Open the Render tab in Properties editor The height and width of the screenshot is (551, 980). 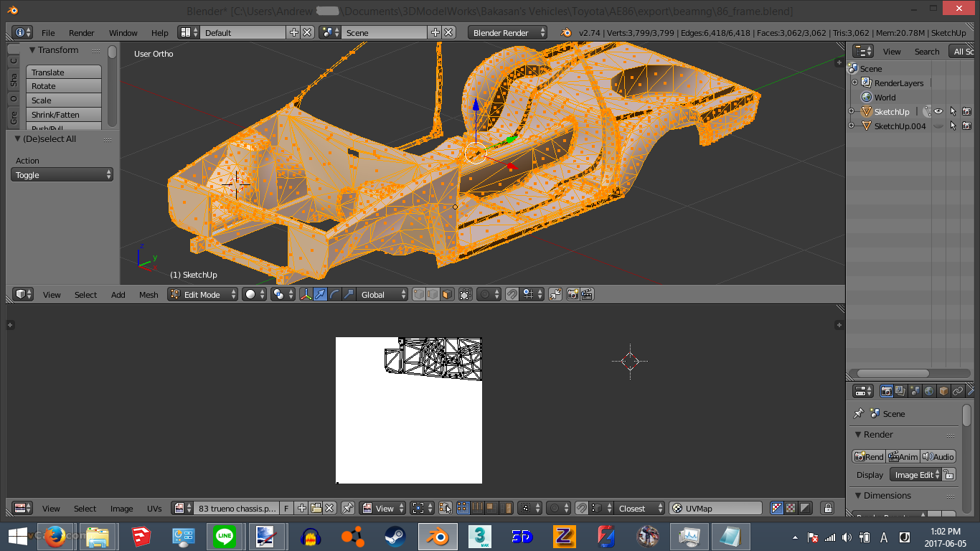(887, 391)
